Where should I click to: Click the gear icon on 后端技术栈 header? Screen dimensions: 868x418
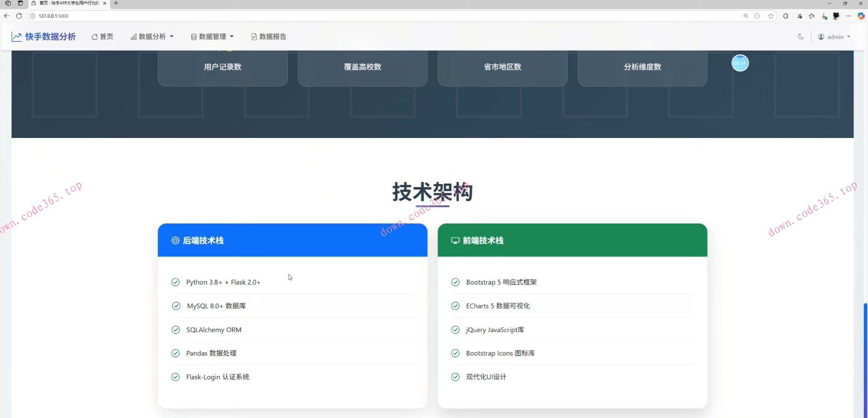pos(175,240)
